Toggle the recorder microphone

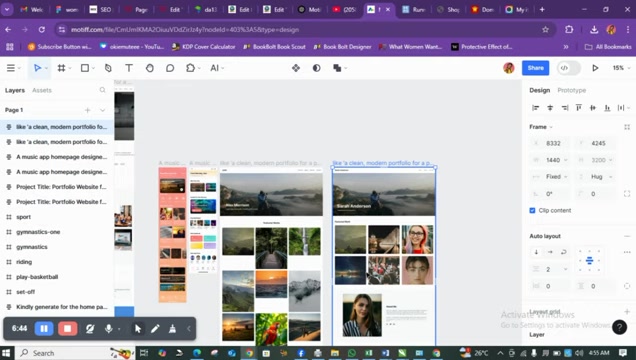click(x=109, y=328)
